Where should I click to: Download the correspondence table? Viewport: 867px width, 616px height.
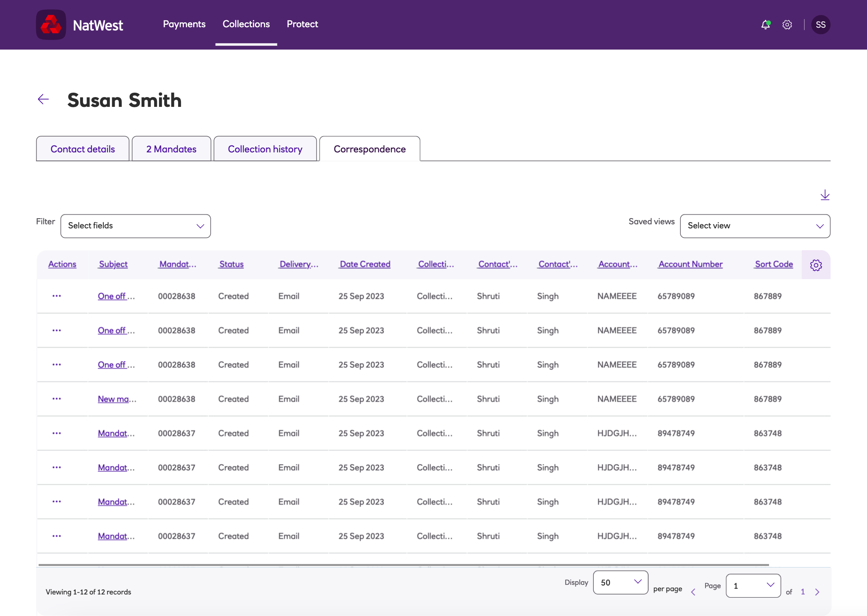click(825, 195)
